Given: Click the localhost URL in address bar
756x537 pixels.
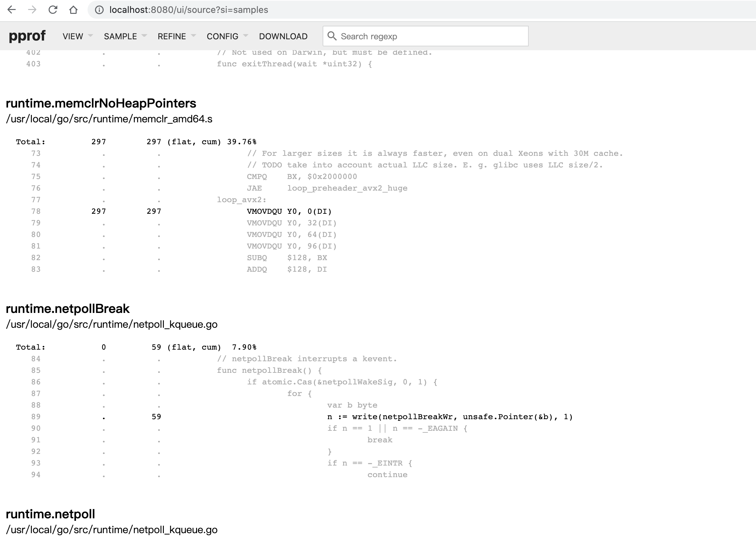Looking at the screenshot, I should pyautogui.click(x=188, y=10).
